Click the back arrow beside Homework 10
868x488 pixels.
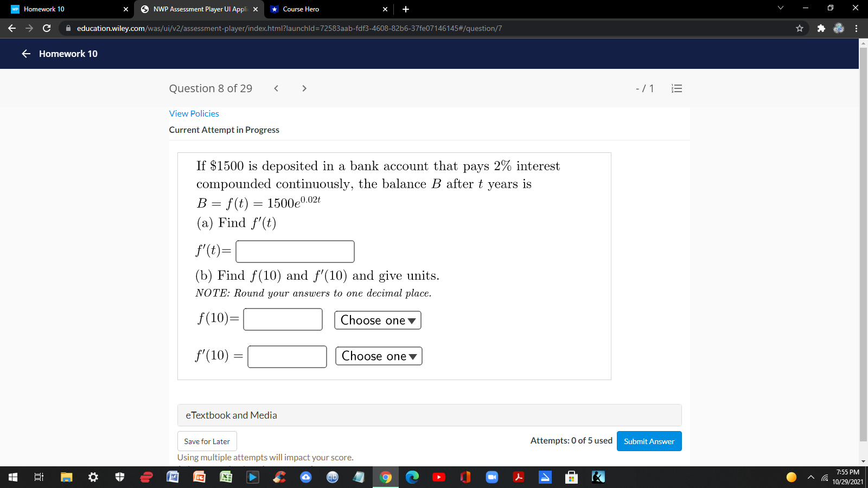coord(25,54)
